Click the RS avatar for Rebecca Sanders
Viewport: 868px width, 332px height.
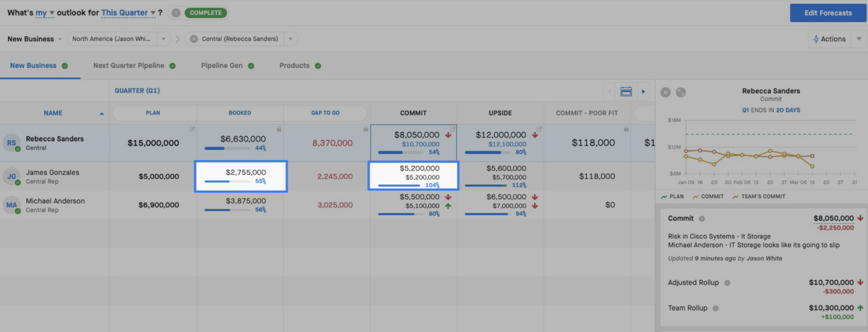[11, 143]
